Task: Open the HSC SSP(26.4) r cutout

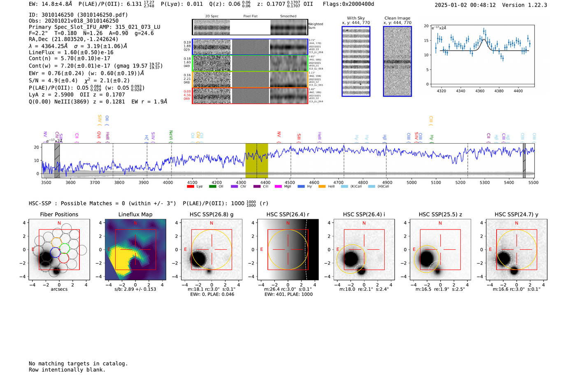Action: [288, 250]
